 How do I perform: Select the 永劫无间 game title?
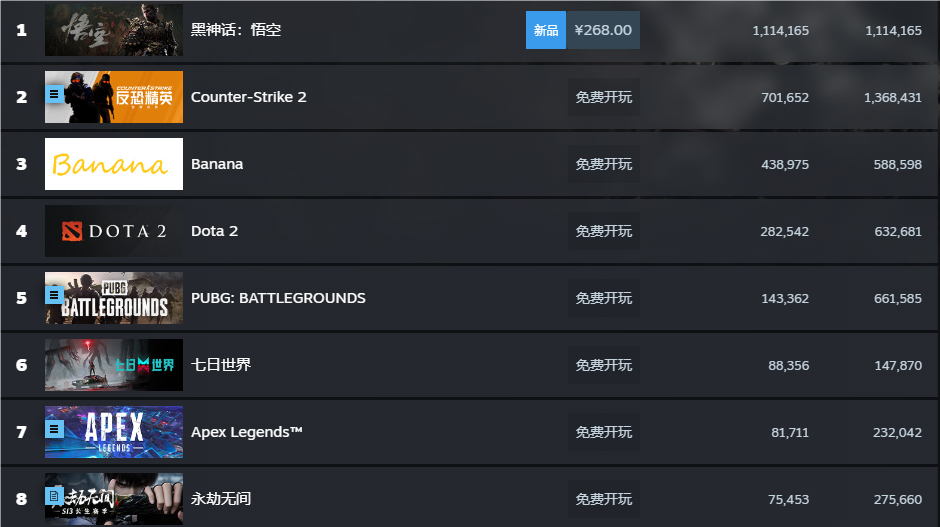pyautogui.click(x=221, y=499)
